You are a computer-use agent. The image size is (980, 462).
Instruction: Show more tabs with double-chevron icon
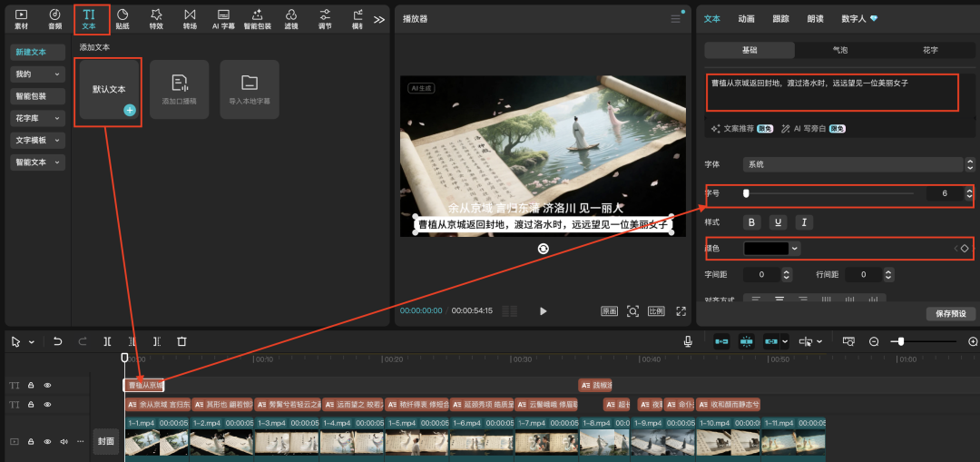tap(378, 19)
